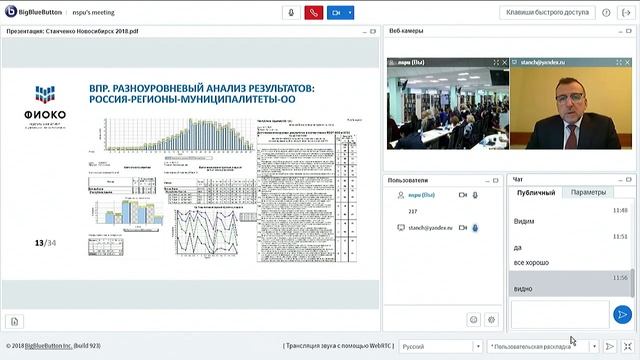Click the 'Трансляция звука с помощью WebRTC' status text
This screenshot has width=640, height=360.
point(338,346)
